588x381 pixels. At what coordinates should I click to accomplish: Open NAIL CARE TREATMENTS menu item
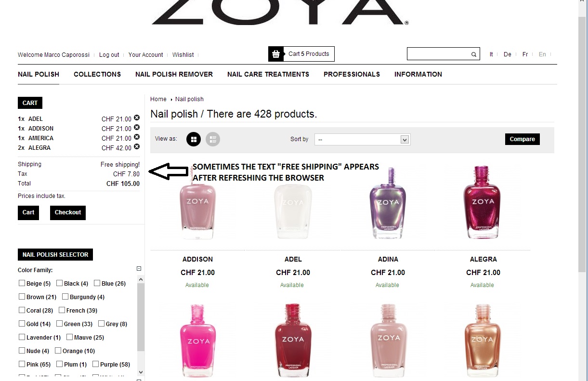tap(268, 74)
